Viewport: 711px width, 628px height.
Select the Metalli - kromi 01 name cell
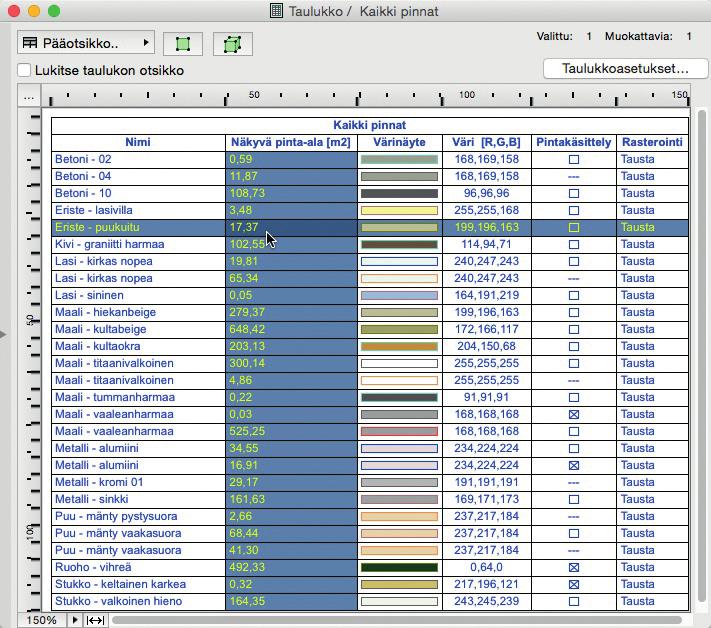[138, 482]
